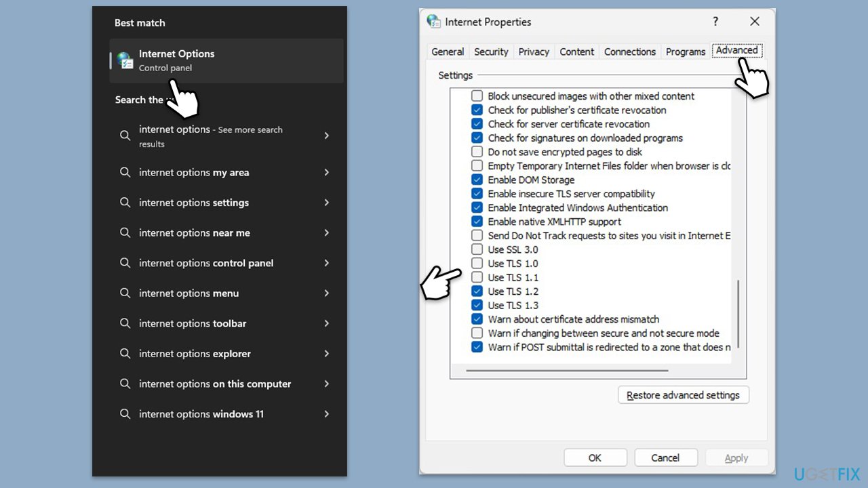The height and width of the screenshot is (488, 868).
Task: Click search icon beside internet options settings
Action: click(x=125, y=203)
